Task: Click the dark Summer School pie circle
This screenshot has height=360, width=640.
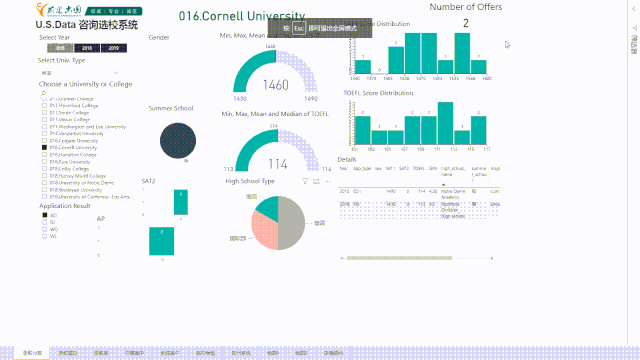Action: pos(178,141)
